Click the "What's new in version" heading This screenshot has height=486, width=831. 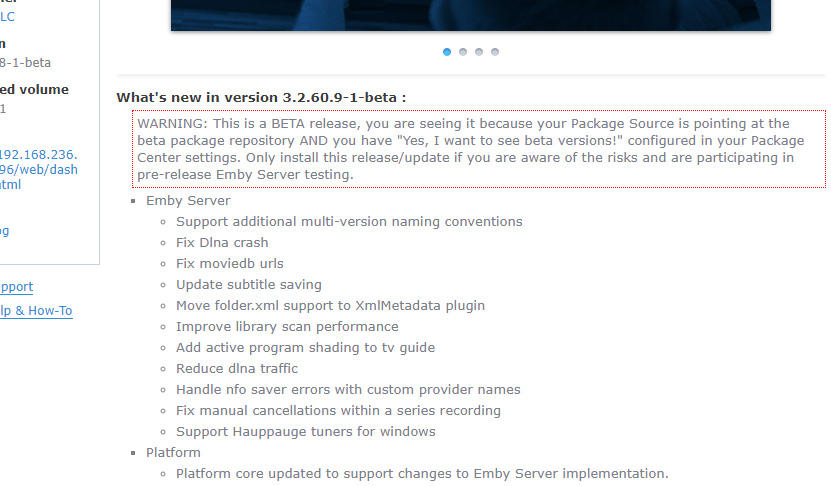[x=261, y=97]
